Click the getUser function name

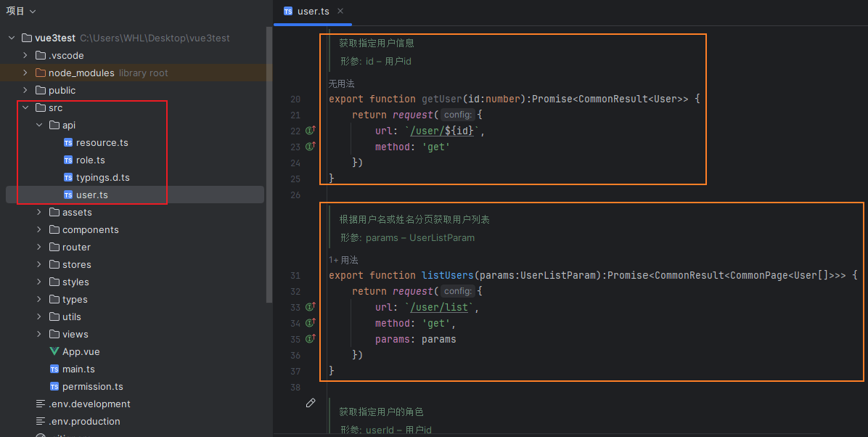pyautogui.click(x=442, y=99)
